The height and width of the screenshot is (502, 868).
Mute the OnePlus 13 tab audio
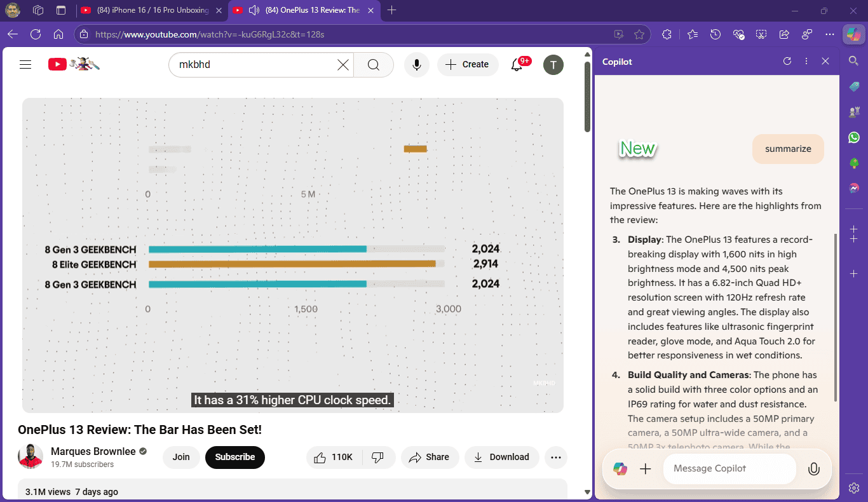(254, 10)
